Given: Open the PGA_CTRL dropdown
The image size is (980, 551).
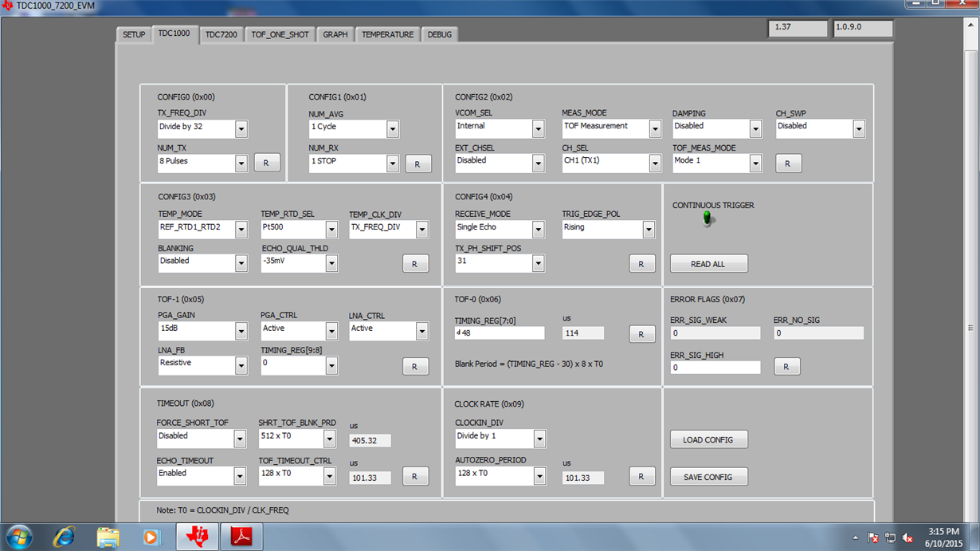Looking at the screenshot, I should pos(331,331).
